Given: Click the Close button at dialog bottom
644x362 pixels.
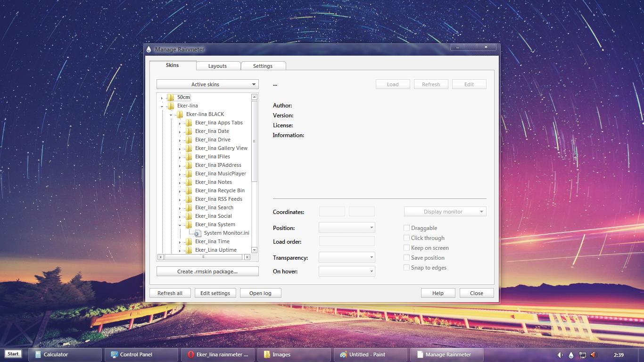Looking at the screenshot, I should [477, 293].
